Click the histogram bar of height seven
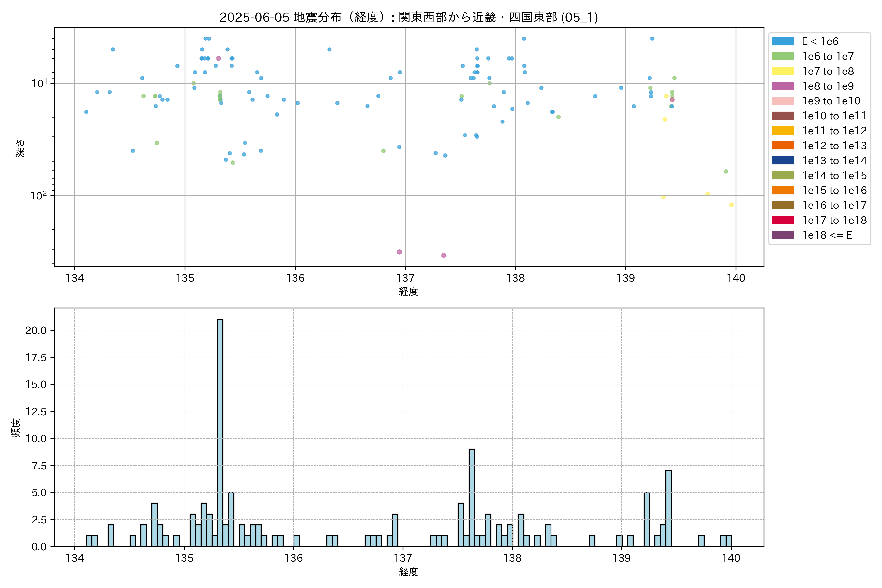Screen dimensions: 882x588 click(668, 508)
